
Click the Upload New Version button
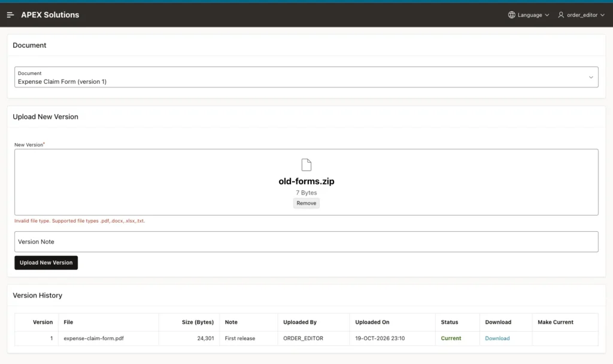pyautogui.click(x=46, y=263)
